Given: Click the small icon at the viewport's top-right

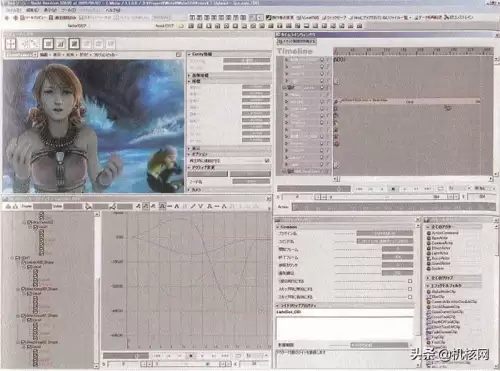Looking at the screenshot, I should pos(179,54).
